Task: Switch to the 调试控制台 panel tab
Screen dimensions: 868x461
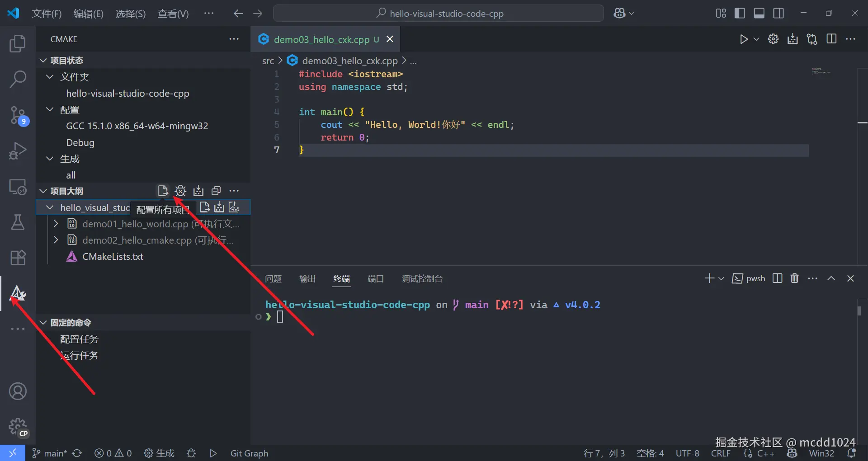Action: (x=422, y=278)
